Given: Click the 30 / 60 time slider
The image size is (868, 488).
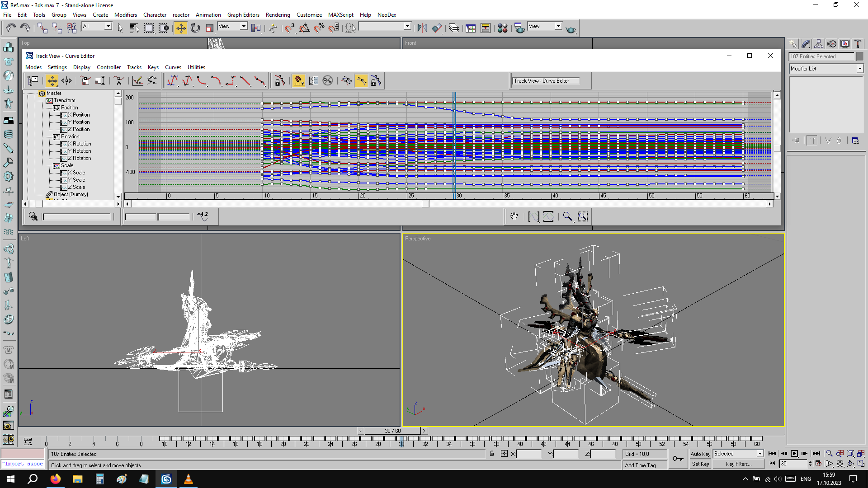Looking at the screenshot, I should coord(392,431).
